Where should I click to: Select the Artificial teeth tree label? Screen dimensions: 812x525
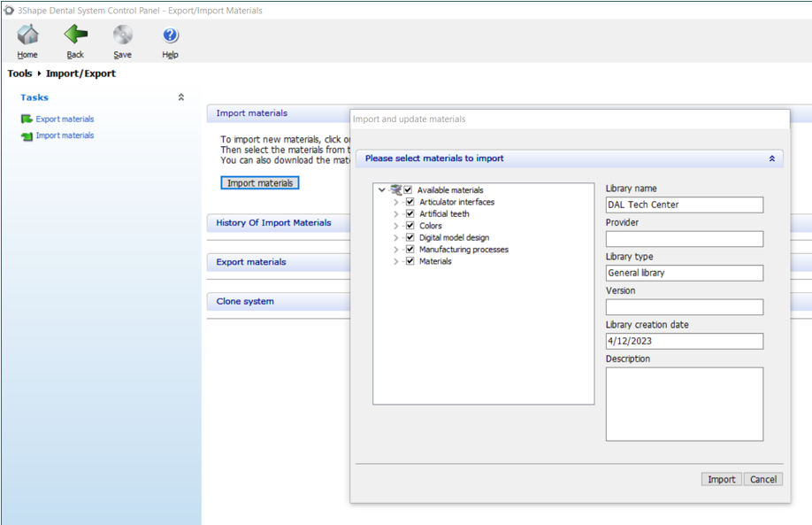pos(444,214)
